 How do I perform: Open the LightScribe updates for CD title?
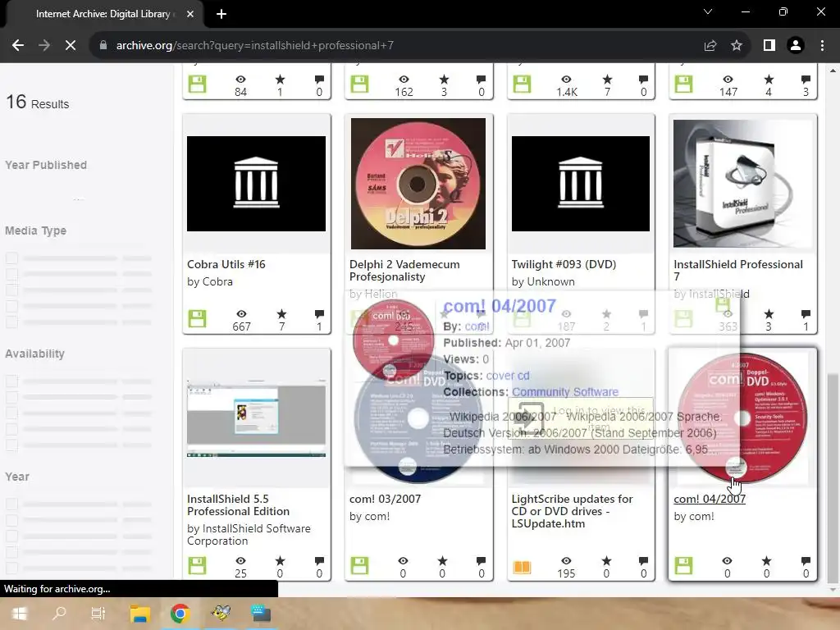click(572, 511)
